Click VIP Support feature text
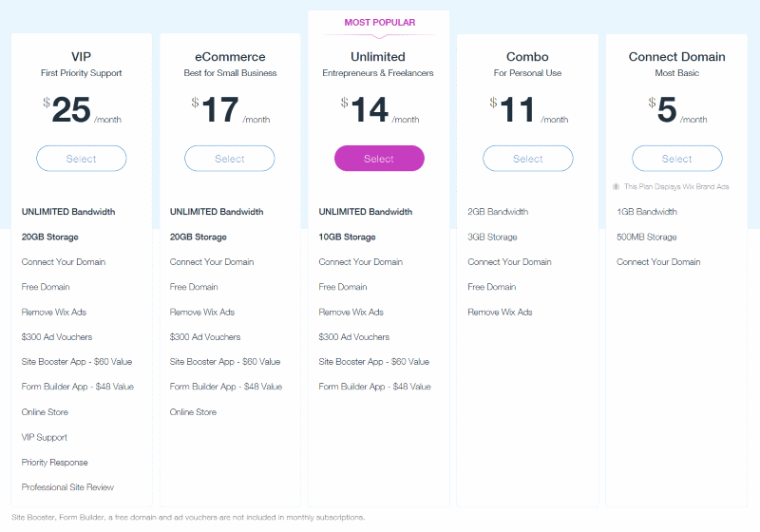This screenshot has width=760, height=532. pyautogui.click(x=44, y=437)
